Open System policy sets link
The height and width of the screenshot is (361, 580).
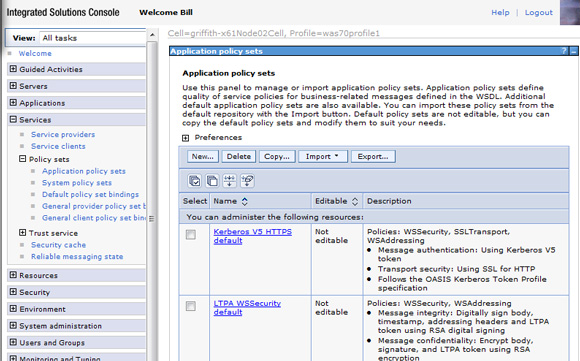point(77,183)
